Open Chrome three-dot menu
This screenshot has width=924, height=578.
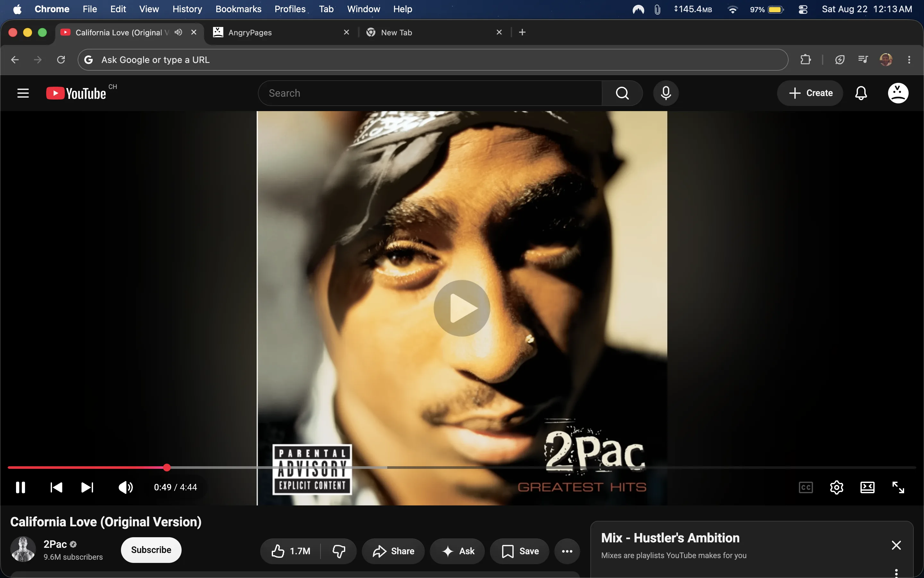[x=909, y=60]
